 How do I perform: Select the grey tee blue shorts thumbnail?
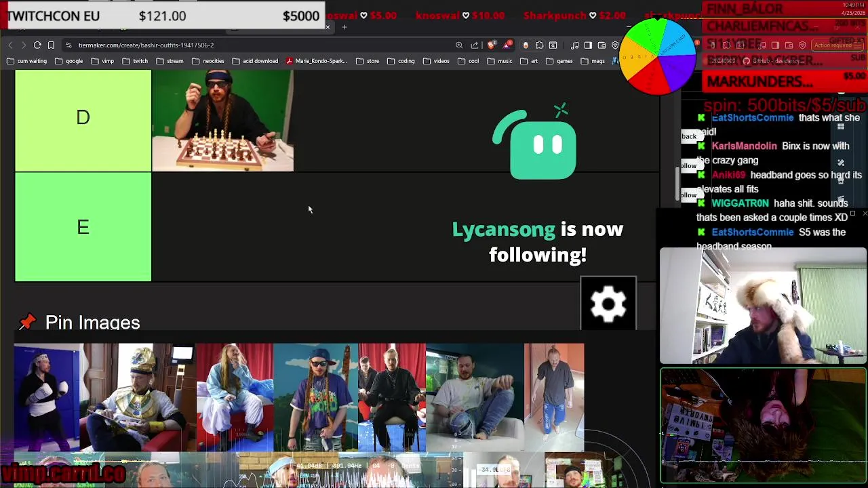pos(554,397)
